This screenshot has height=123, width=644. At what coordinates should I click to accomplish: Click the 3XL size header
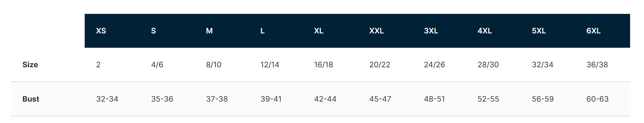(x=431, y=31)
